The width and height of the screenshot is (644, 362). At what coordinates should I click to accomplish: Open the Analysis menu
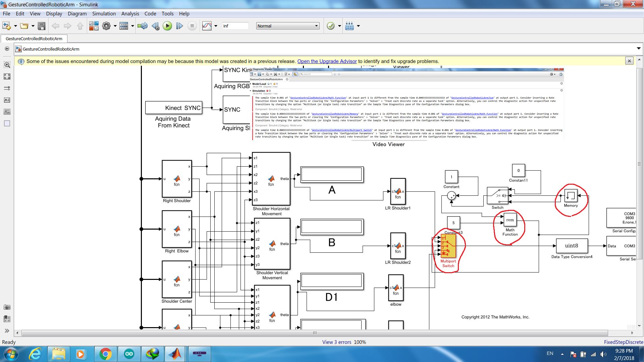[x=130, y=13]
